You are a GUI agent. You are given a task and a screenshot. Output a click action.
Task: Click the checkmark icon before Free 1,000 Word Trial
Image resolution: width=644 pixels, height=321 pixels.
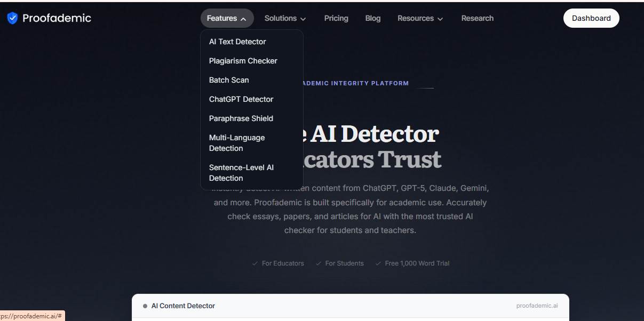click(378, 263)
